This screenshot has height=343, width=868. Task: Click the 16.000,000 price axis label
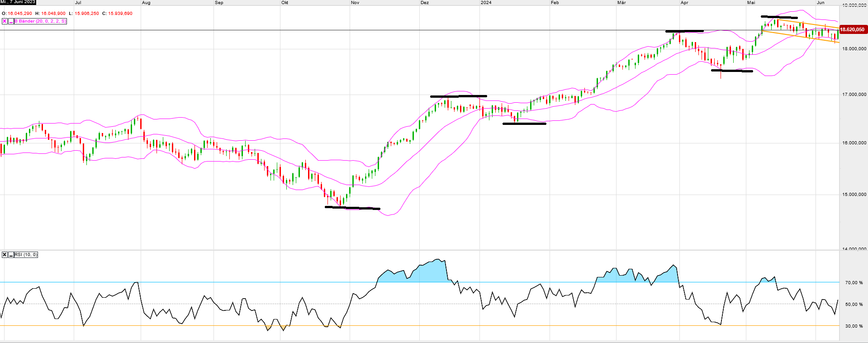point(854,143)
